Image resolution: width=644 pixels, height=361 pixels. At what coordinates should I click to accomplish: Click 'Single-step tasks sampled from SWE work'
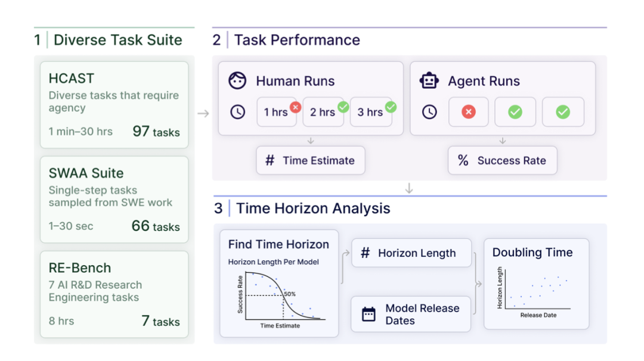pyautogui.click(x=110, y=196)
